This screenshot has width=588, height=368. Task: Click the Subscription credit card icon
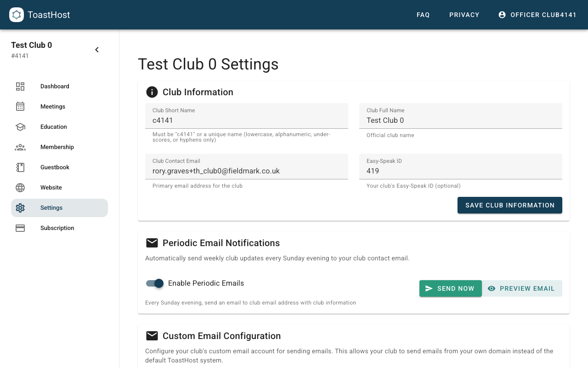pyautogui.click(x=20, y=228)
